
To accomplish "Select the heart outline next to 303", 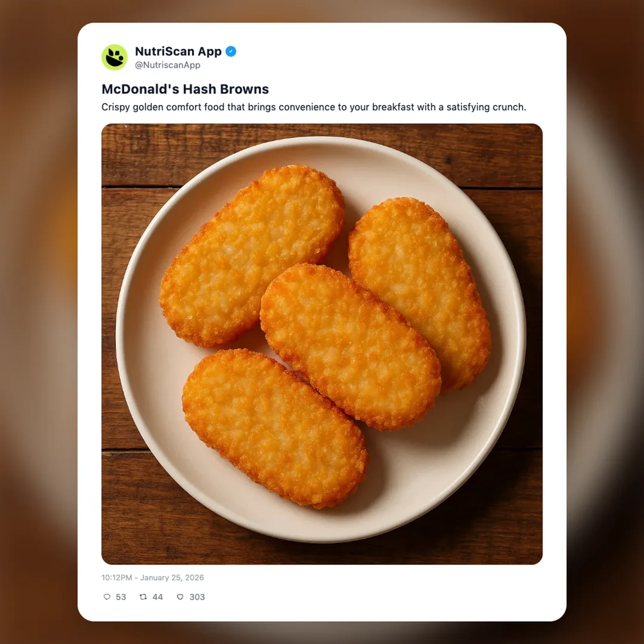I will click(x=180, y=597).
